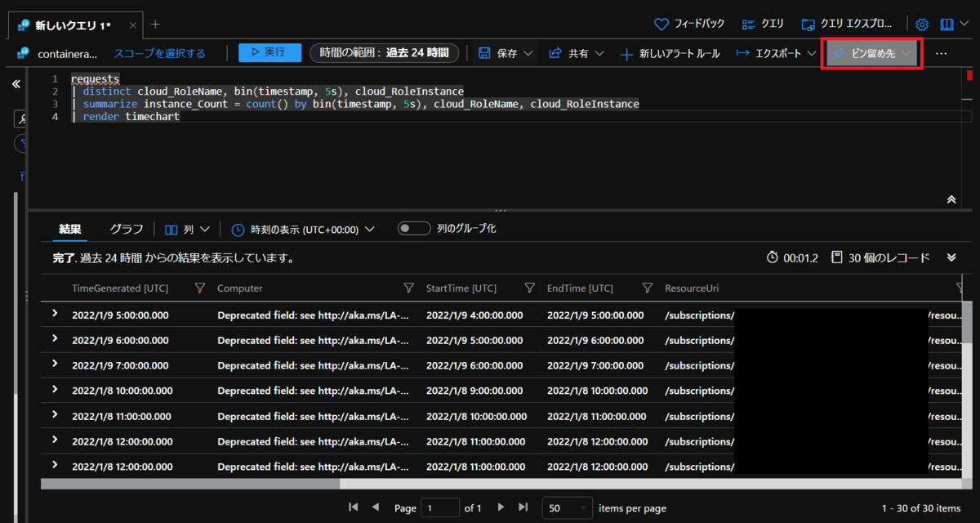Click the 30 個のレコード record count
The width and height of the screenshot is (980, 523).
tap(880, 257)
